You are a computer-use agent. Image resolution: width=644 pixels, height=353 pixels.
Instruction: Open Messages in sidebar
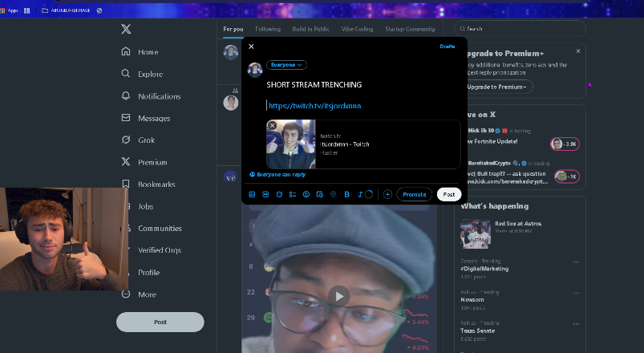(146, 119)
